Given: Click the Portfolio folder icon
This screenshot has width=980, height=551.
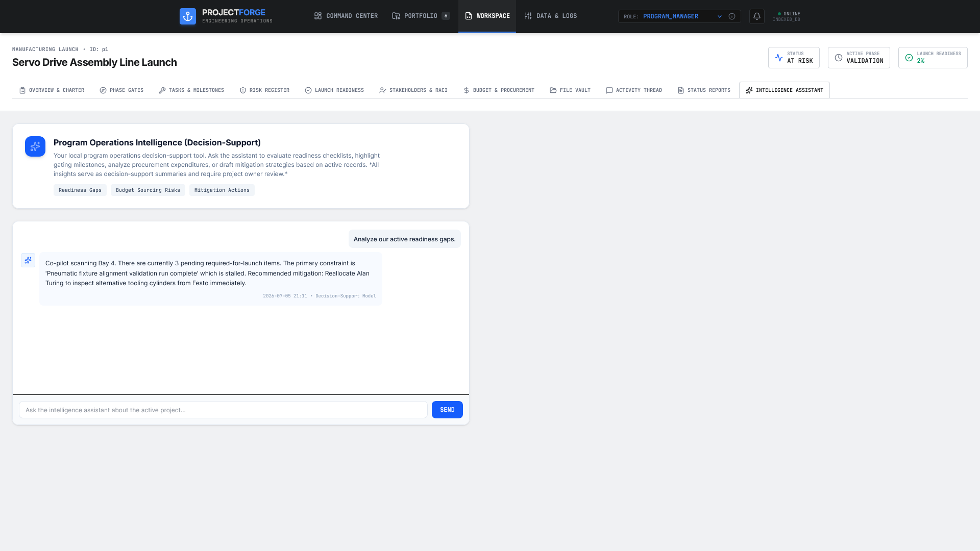Looking at the screenshot, I should (x=396, y=16).
